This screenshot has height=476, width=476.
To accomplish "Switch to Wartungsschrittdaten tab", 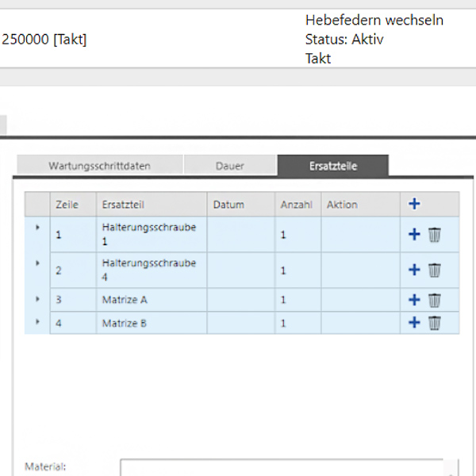I will (x=99, y=166).
